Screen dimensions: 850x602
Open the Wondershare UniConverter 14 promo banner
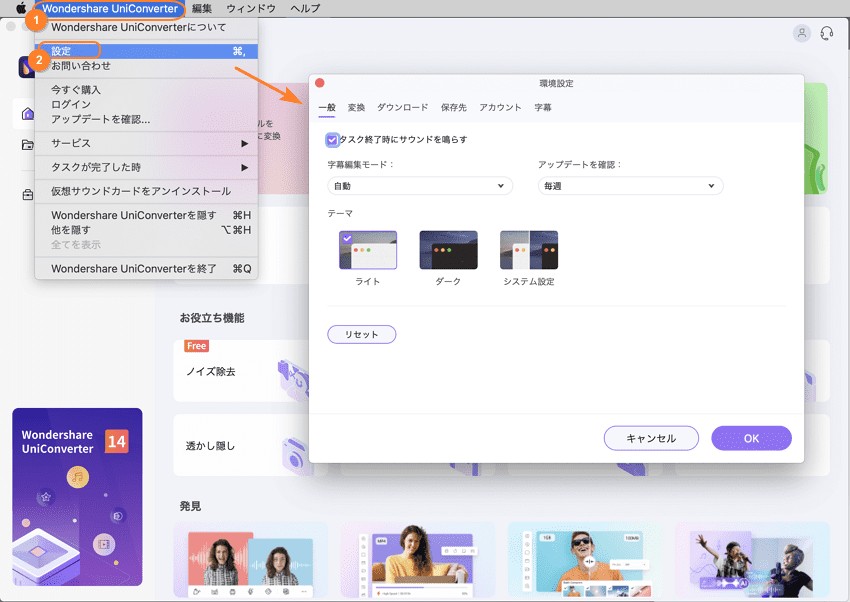coord(78,497)
